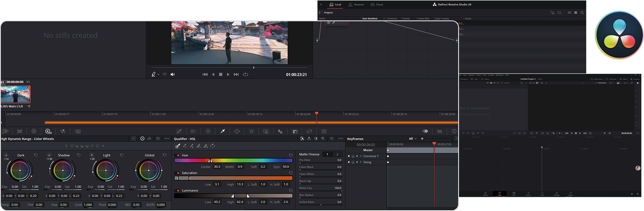Screen dimensions: 644x211
Task: Select the clip thumbnail 01 in timeline
Action: pyautogui.click(x=15, y=94)
